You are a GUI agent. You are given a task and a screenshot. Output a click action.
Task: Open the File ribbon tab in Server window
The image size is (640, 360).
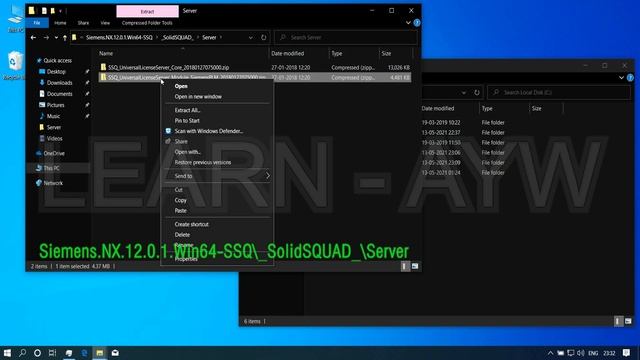point(37,23)
